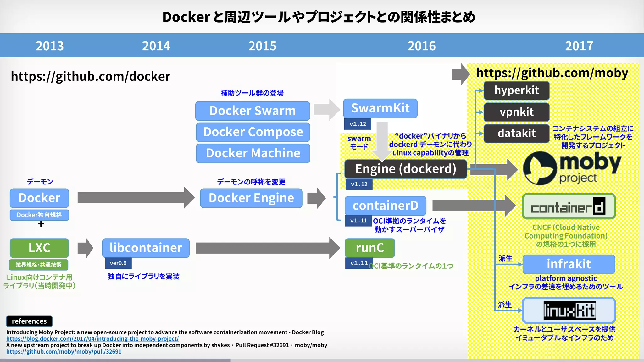This screenshot has width=644, height=362.
Task: Click the 2016 year on timeline header
Action: click(421, 46)
